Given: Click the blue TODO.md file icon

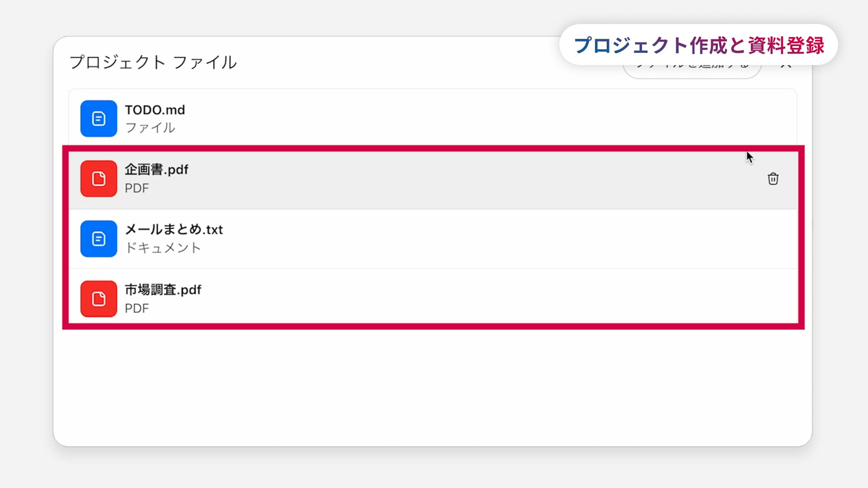Looking at the screenshot, I should tap(99, 119).
